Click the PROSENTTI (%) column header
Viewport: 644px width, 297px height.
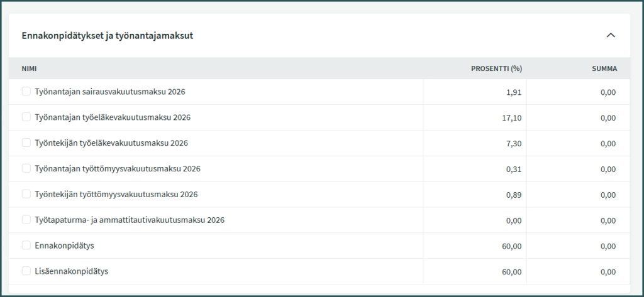point(496,68)
